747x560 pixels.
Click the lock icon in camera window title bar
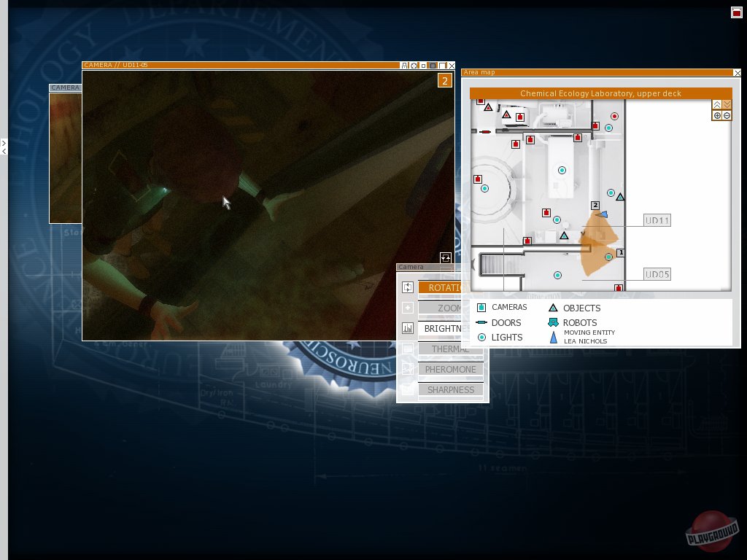click(x=405, y=65)
